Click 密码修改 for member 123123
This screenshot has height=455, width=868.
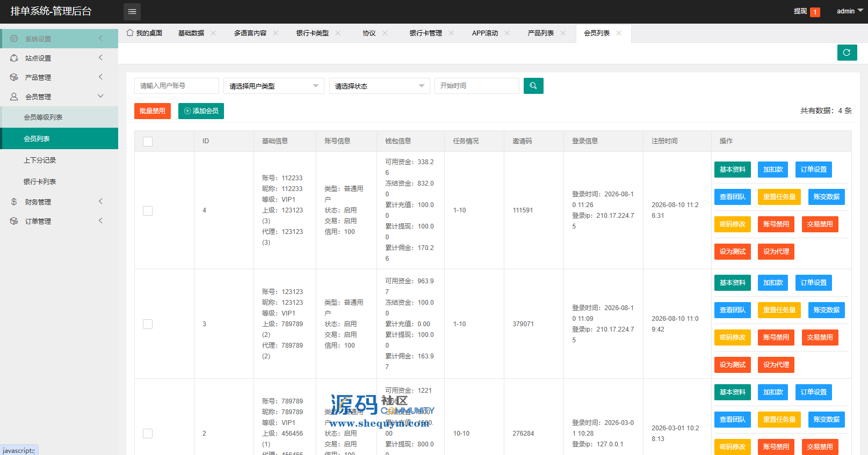pyautogui.click(x=733, y=337)
